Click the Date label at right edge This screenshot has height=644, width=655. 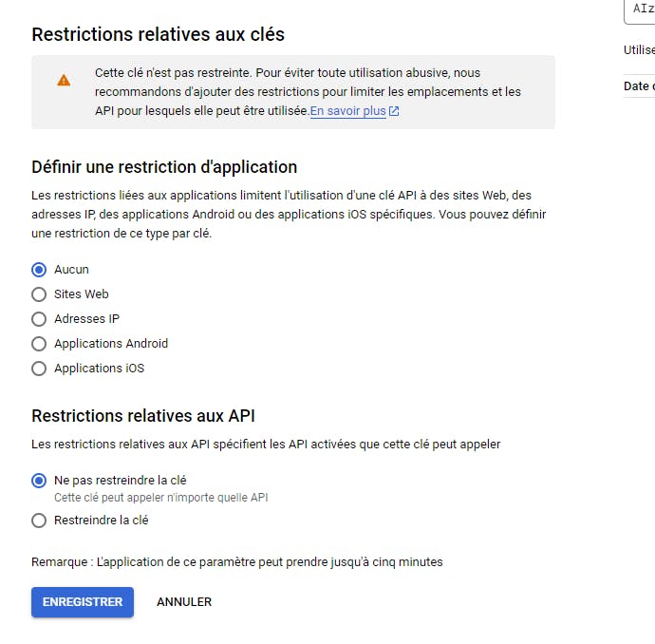pyautogui.click(x=638, y=86)
